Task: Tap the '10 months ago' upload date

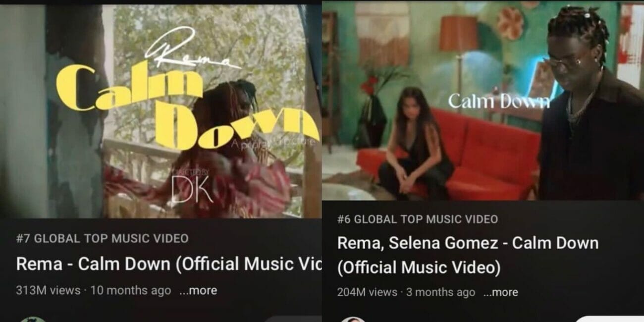Action: (131, 291)
